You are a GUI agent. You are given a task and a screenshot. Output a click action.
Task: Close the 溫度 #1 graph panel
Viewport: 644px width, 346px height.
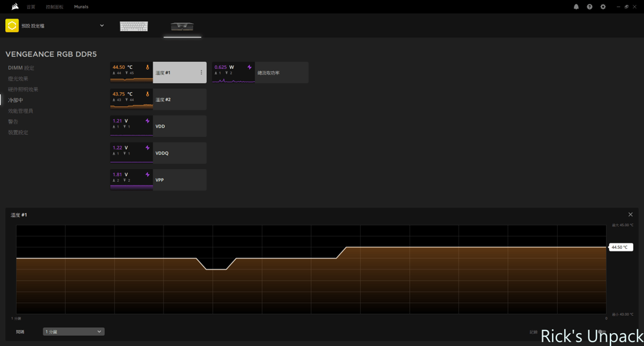(x=630, y=215)
